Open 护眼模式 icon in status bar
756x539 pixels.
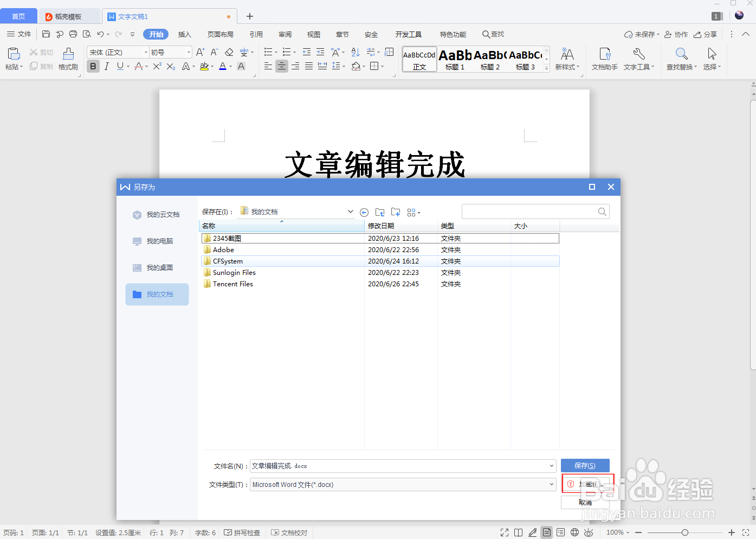589,532
